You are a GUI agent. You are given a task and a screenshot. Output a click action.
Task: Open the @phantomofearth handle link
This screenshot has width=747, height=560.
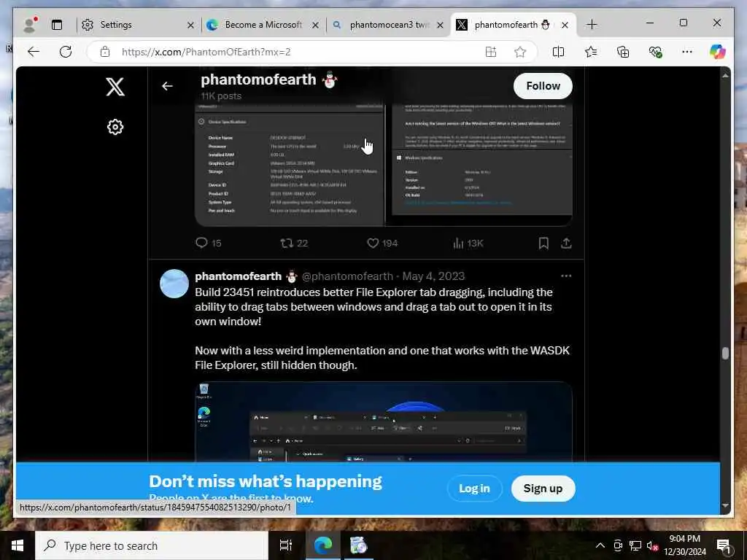[x=347, y=276]
